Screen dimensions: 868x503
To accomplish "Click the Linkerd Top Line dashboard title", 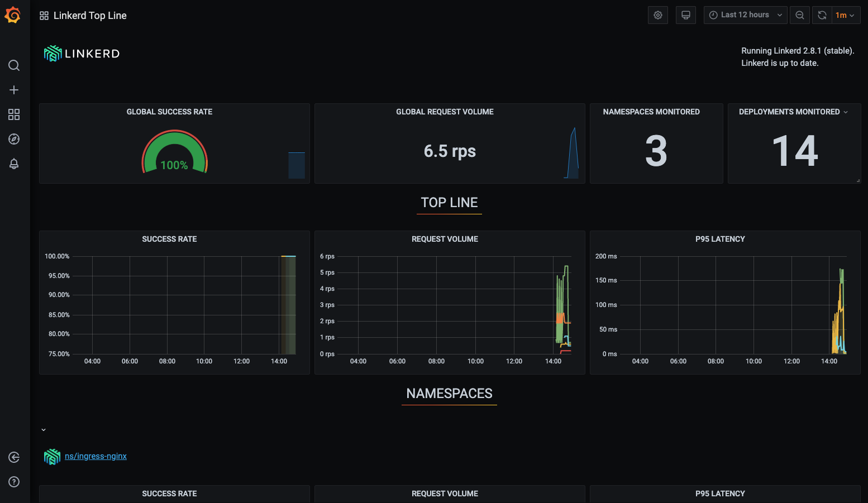I will pyautogui.click(x=90, y=16).
